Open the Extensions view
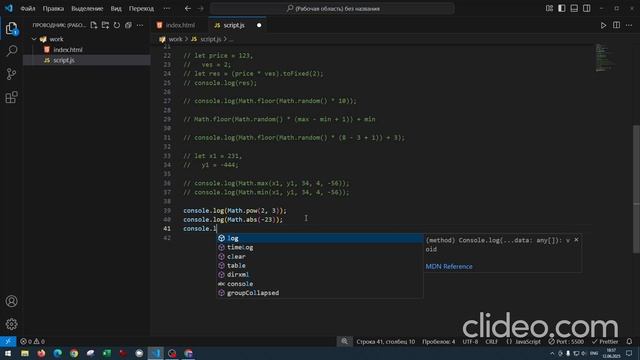The width and height of the screenshot is (640, 360). (11, 97)
